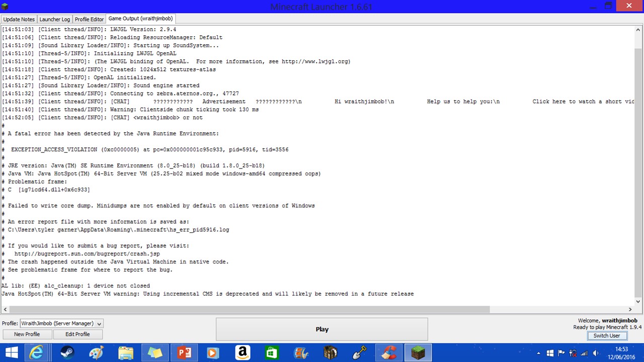
Task: Select the Game Output (wraithjimbob) tab
Action: pyautogui.click(x=140, y=19)
